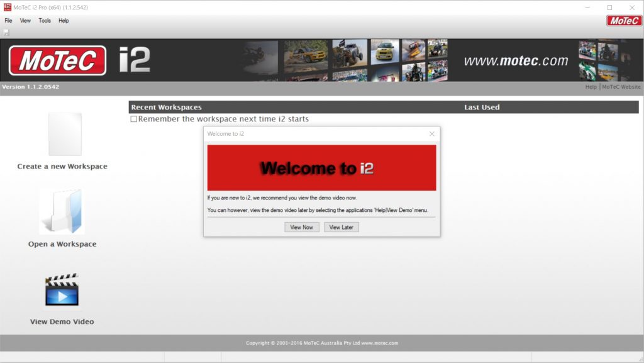The height and width of the screenshot is (363, 644).
Task: Open the File menu
Action: point(8,21)
